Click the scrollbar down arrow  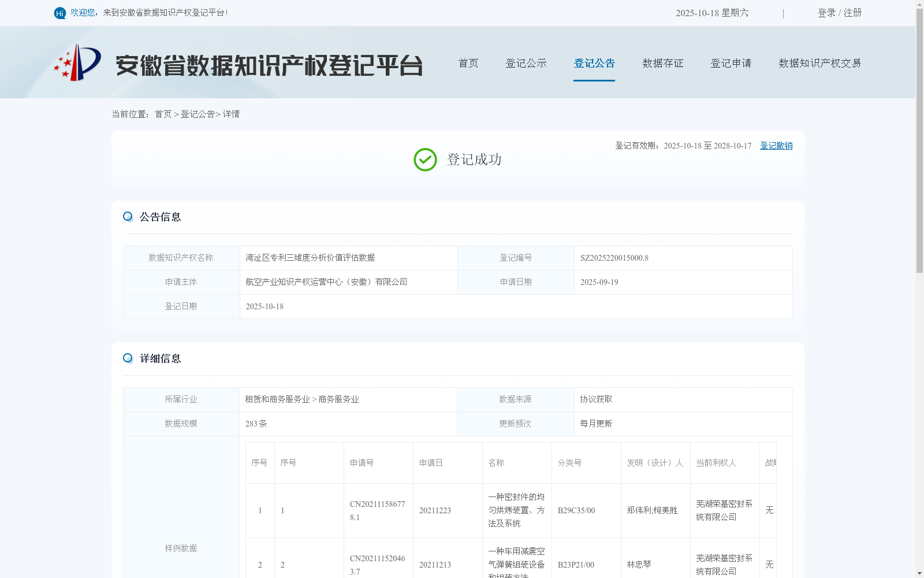tap(919, 573)
